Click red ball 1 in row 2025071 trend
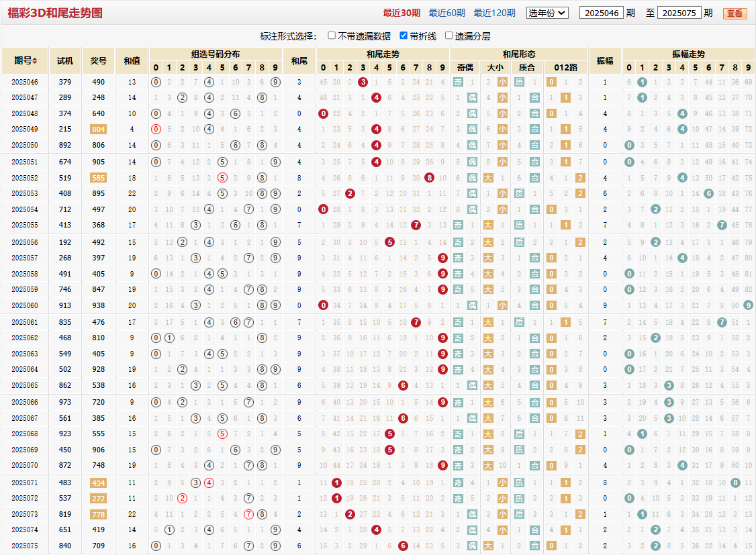Screen dimensions: 756x555 [336, 483]
